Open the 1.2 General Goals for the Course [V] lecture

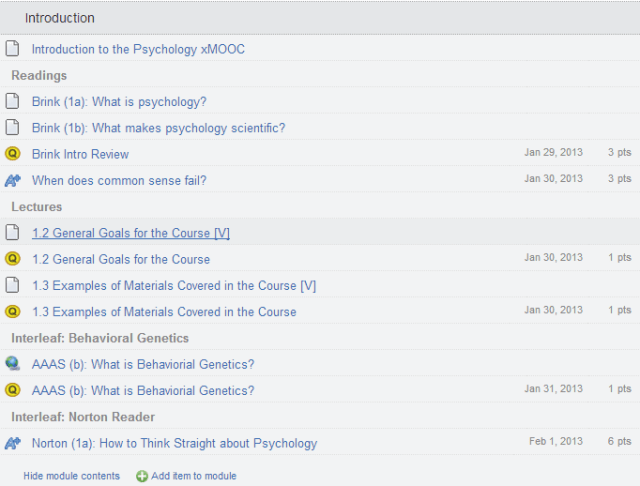tap(131, 233)
